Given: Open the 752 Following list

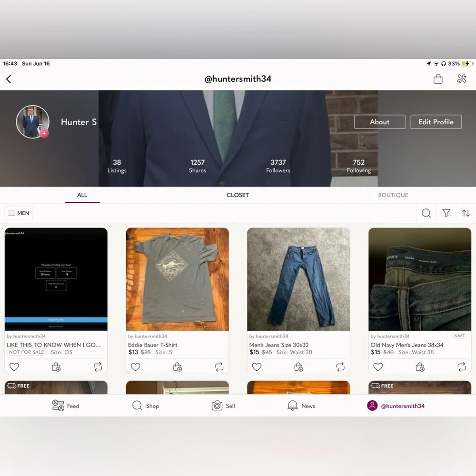Looking at the screenshot, I should (x=359, y=166).
